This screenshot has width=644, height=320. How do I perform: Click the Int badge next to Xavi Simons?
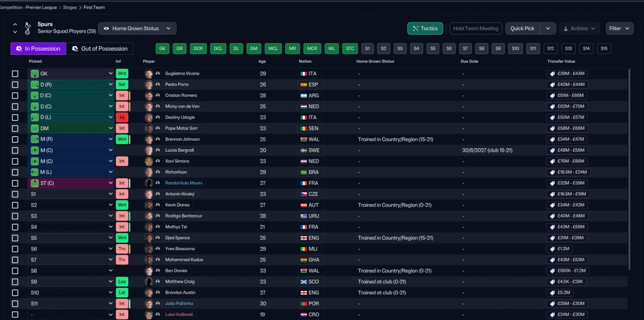122,161
